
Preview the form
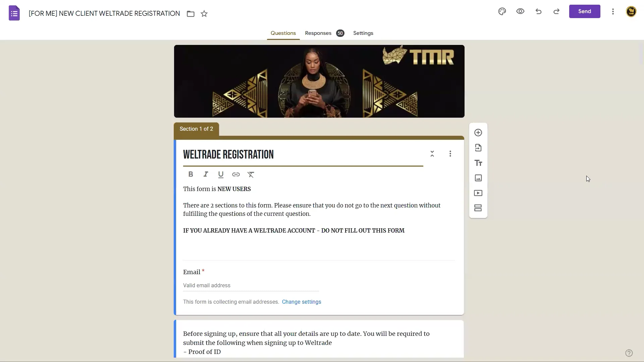click(520, 11)
